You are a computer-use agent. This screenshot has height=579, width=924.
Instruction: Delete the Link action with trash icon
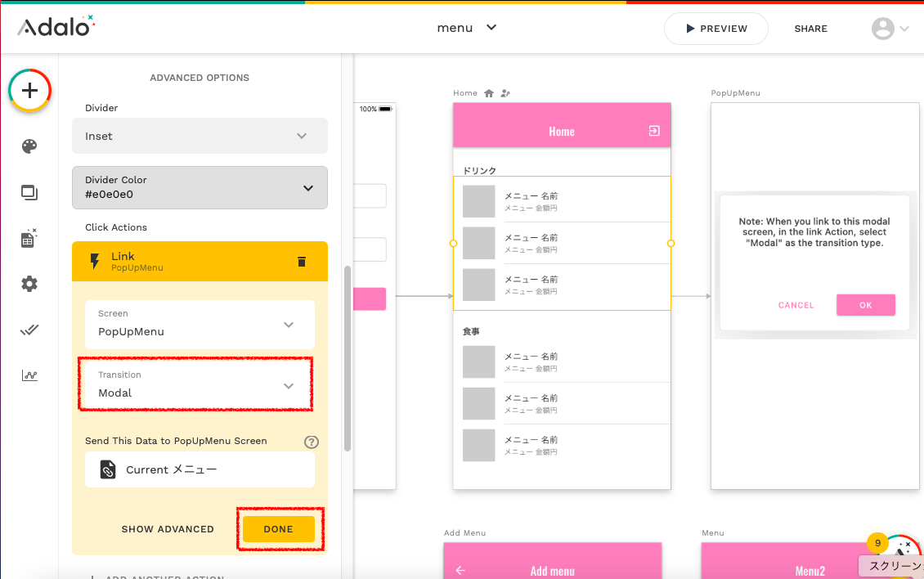pos(302,261)
